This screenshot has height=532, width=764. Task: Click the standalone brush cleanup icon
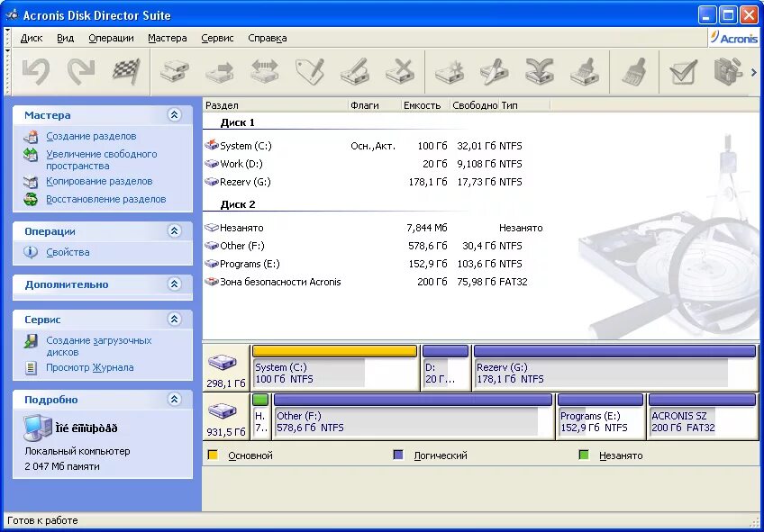(634, 72)
